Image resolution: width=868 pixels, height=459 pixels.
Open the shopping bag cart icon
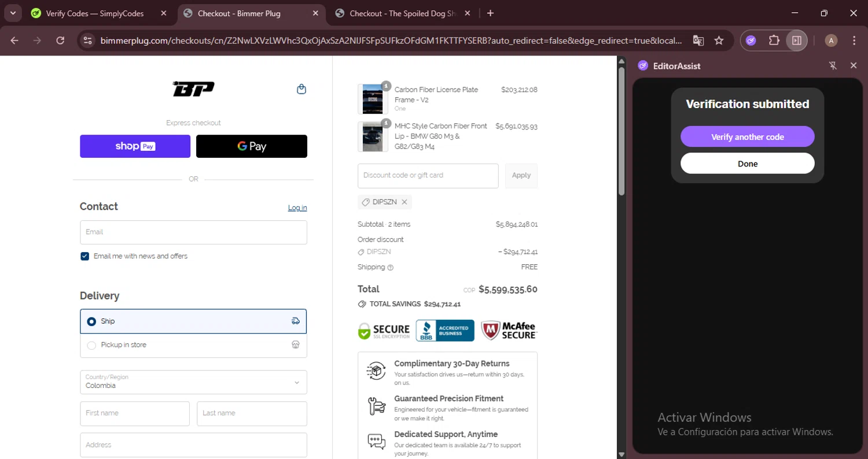(301, 89)
